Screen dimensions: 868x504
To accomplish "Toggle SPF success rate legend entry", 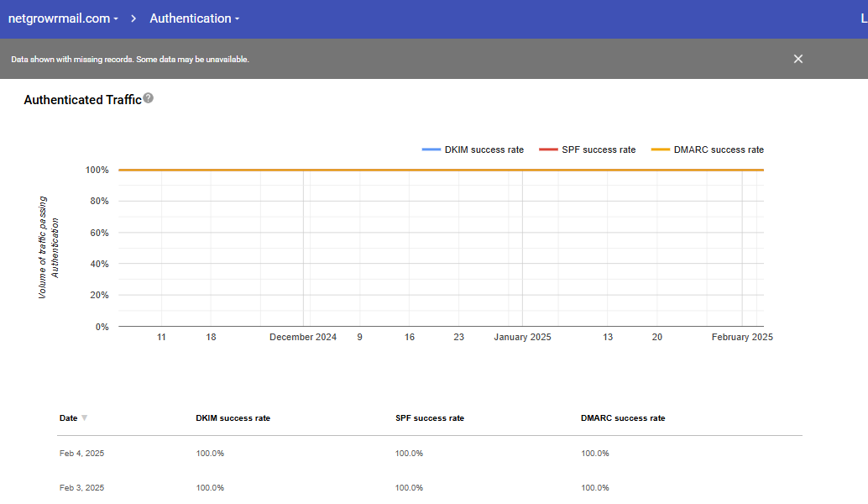I will [x=599, y=150].
